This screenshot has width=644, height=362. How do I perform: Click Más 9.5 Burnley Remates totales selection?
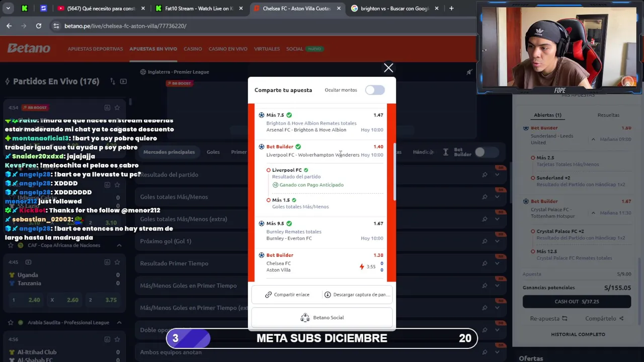pyautogui.click(x=320, y=231)
